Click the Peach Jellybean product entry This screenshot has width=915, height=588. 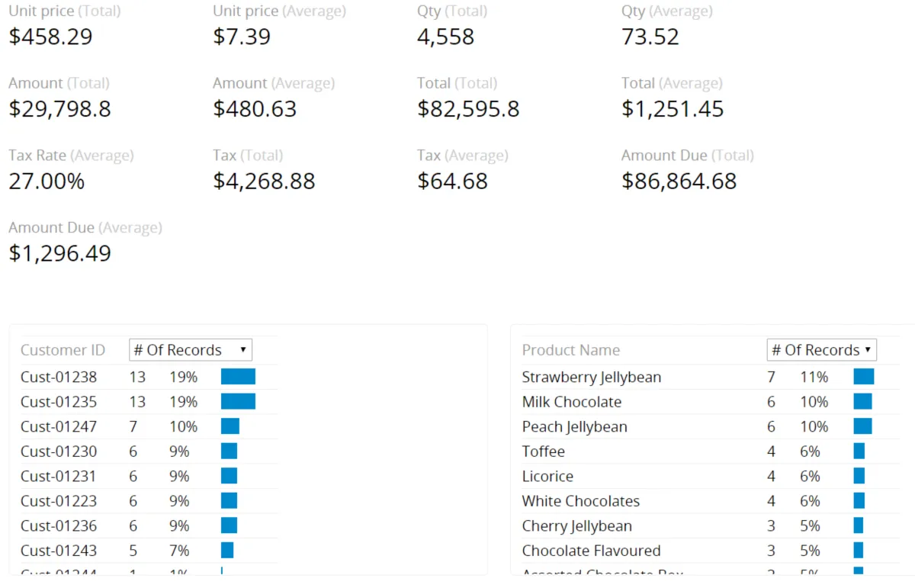point(574,426)
